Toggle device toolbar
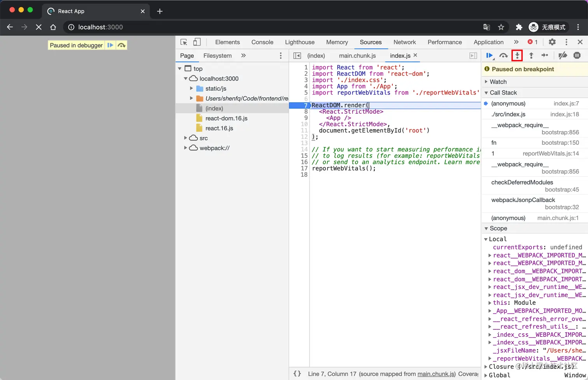The width and height of the screenshot is (588, 380). 197,42
